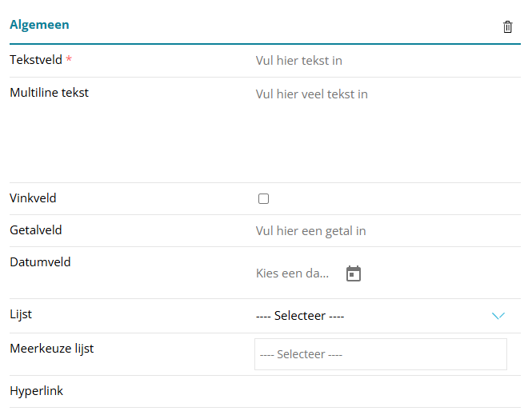Click the red required asterisk by Tekstveld
Image resolution: width=532 pixels, height=415 pixels.
(x=69, y=60)
